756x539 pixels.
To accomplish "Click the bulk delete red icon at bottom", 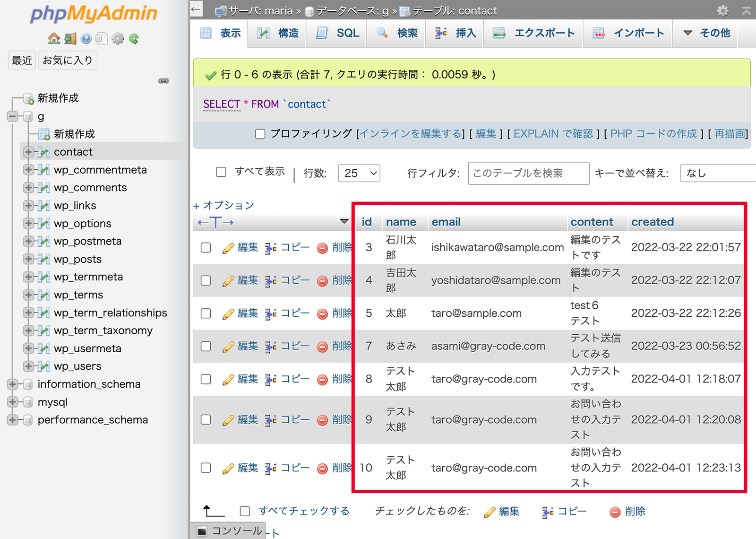I will click(x=615, y=512).
